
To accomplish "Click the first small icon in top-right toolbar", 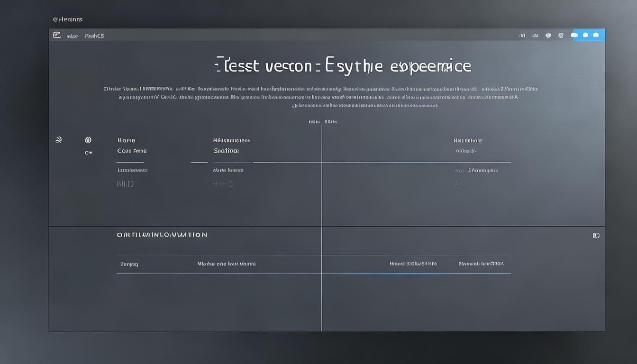I will (522, 35).
